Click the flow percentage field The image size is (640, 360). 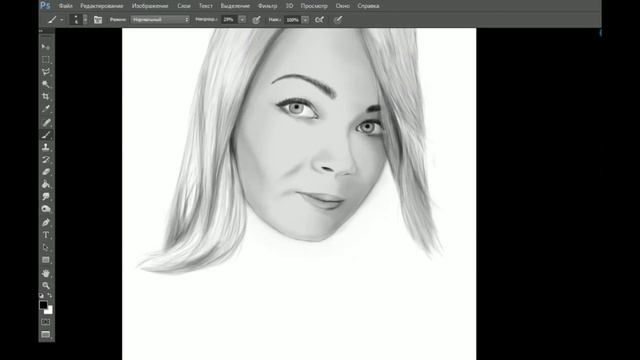[x=292, y=20]
